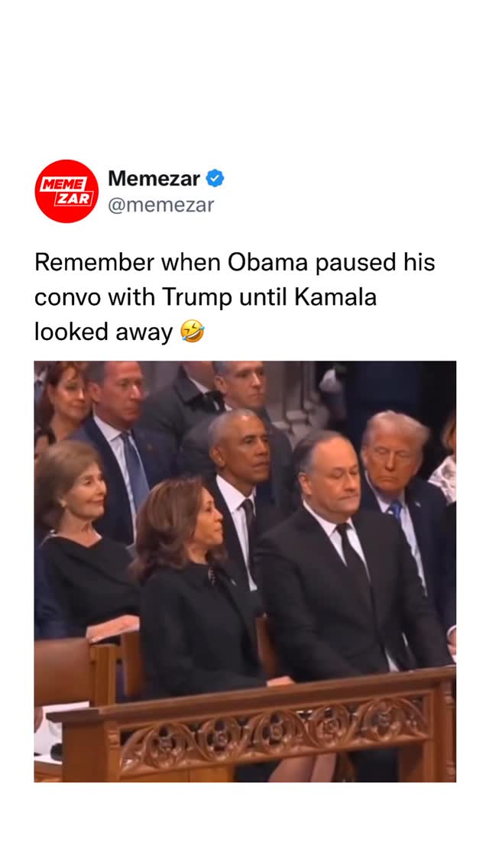Click the blue verified checkmark badge

(215, 179)
